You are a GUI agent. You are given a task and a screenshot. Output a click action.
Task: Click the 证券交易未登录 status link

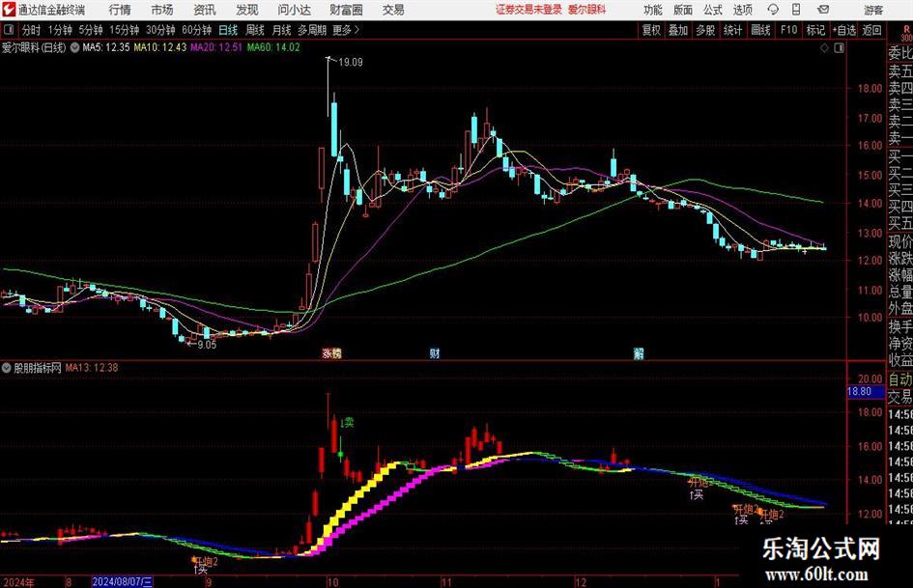tap(528, 10)
